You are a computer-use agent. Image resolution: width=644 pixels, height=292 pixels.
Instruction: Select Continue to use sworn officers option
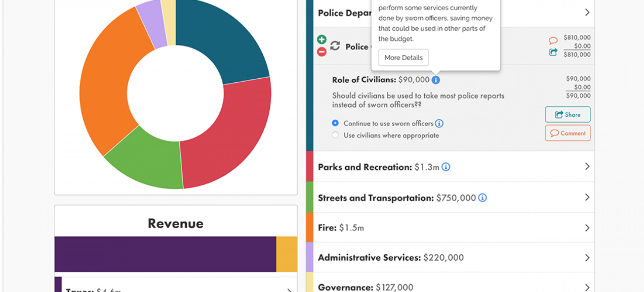[335, 123]
